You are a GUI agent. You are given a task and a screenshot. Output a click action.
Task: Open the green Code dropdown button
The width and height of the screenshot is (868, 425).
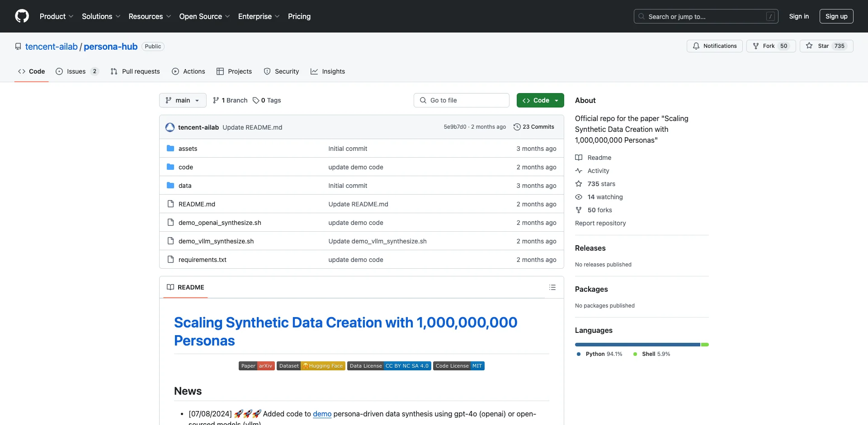point(540,100)
